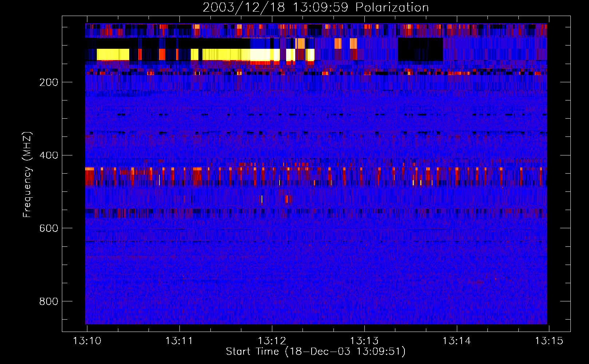
Task: Click the 800 frequency tick label
Action: [49, 301]
